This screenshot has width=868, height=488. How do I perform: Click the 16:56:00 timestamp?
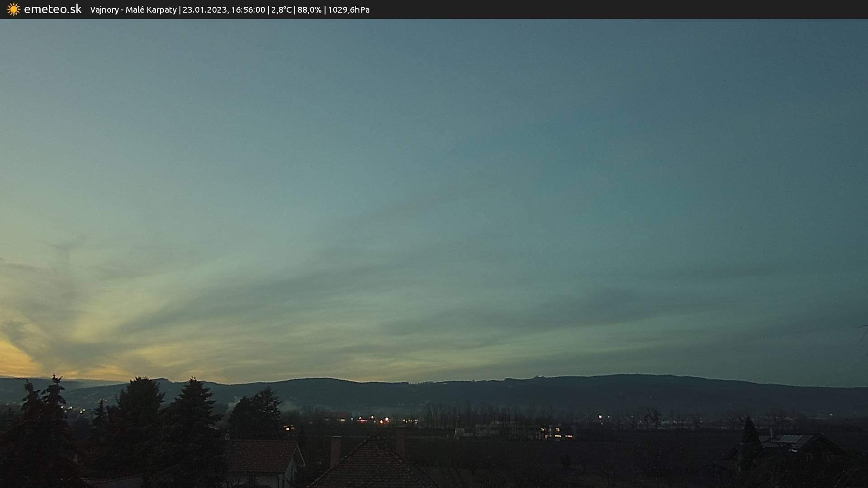[248, 9]
